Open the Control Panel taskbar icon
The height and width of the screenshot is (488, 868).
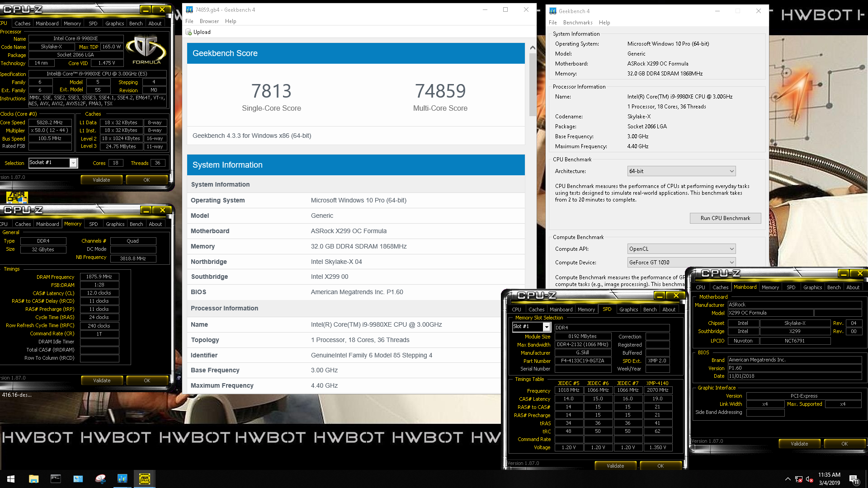pos(78,479)
